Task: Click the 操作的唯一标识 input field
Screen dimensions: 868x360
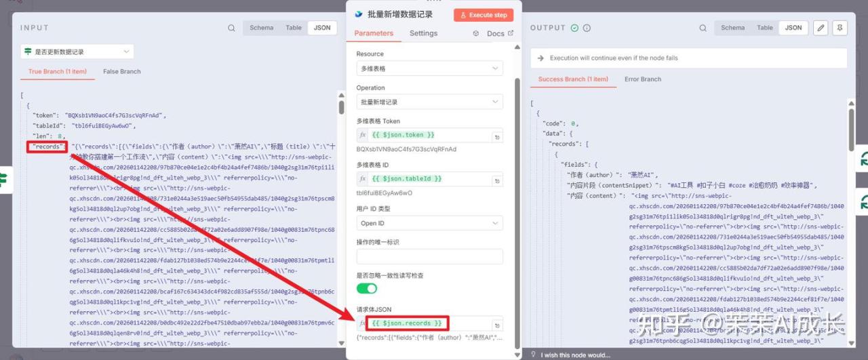Action: 429,256
